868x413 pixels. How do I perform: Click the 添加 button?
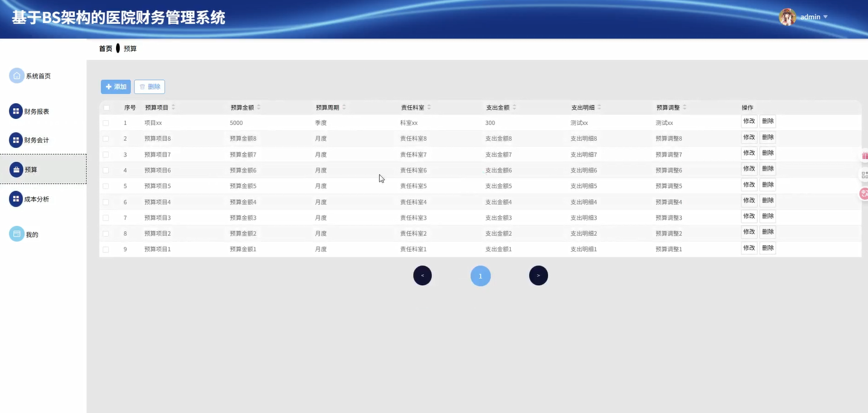[115, 87]
